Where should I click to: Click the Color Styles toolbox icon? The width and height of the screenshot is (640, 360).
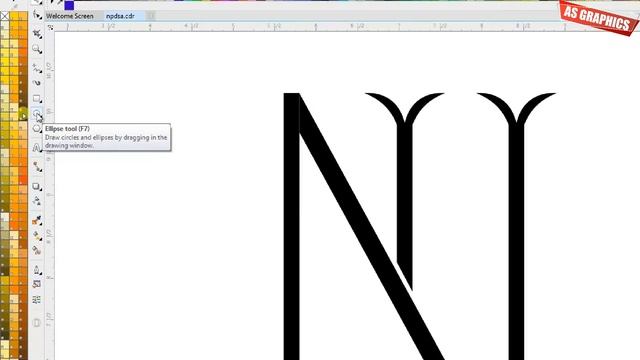tap(37, 300)
